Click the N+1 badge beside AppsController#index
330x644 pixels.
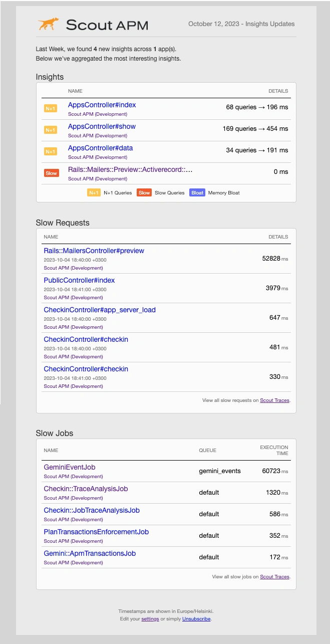[51, 108]
